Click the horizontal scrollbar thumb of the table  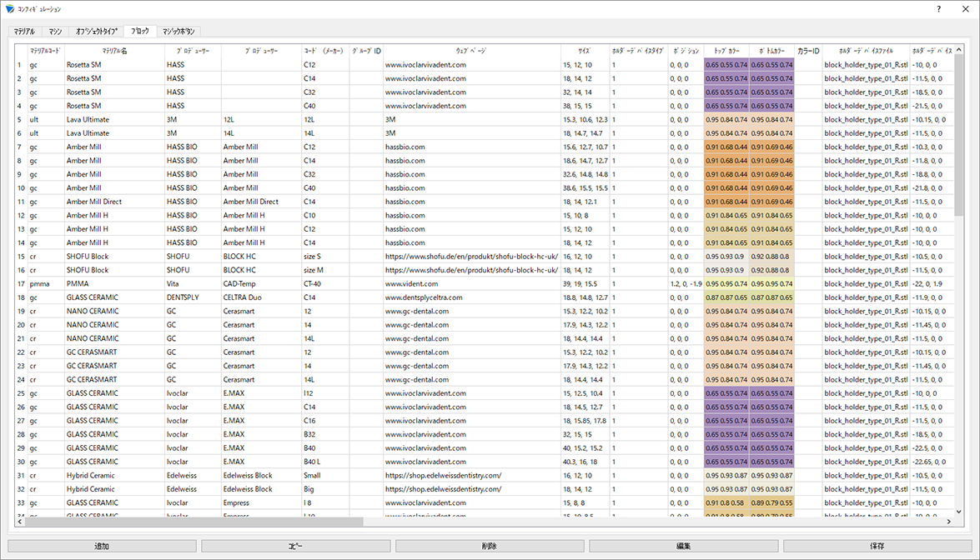(193, 522)
